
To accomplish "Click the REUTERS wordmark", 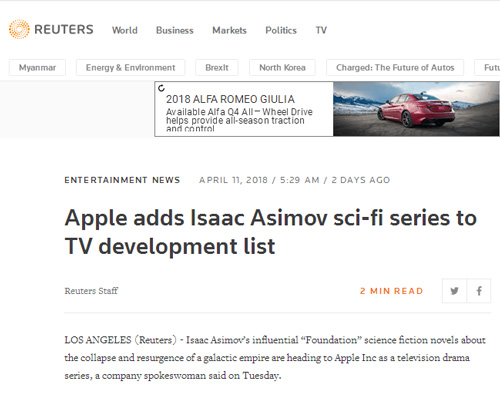I will [x=64, y=29].
